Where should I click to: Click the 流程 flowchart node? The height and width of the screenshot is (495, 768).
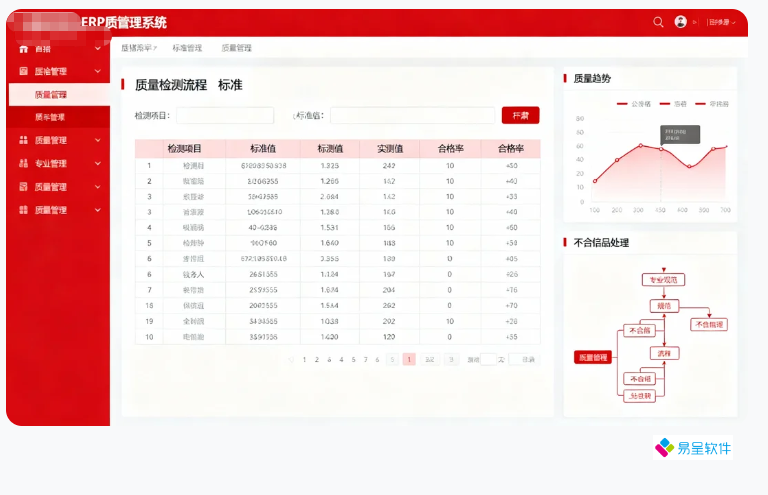664,354
